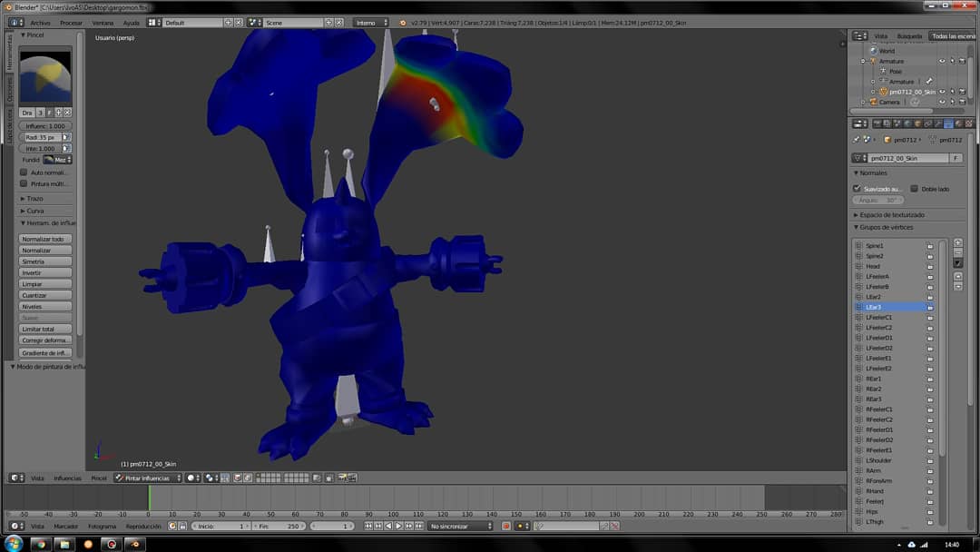Open the Ayuda menu
This screenshot has width=980, height=552.
point(131,23)
